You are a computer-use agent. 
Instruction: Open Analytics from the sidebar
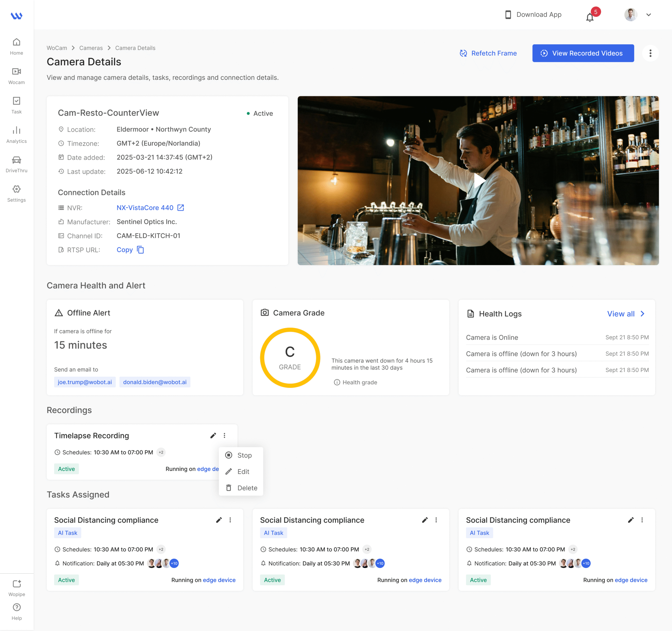[16, 135]
